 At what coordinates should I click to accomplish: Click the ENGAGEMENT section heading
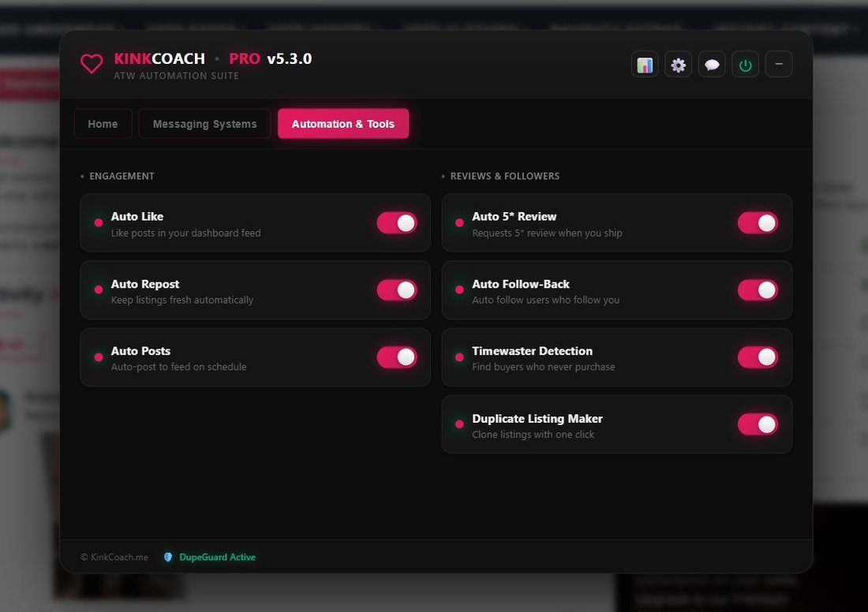pos(122,176)
